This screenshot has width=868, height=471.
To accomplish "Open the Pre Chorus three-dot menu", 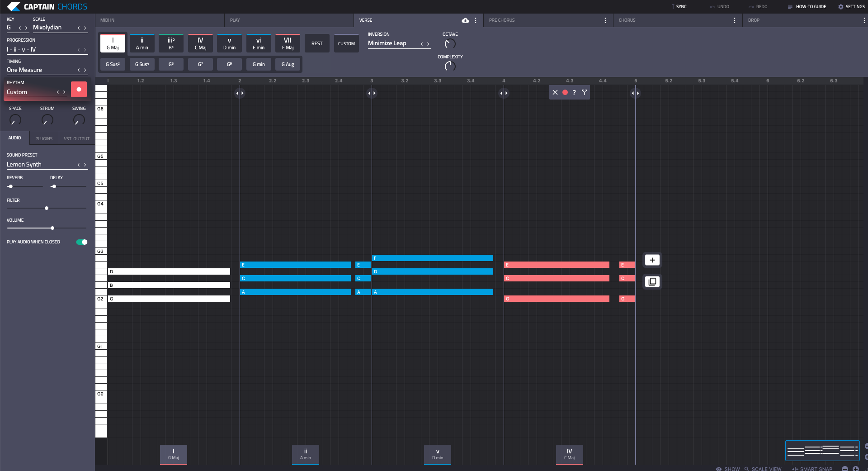I will point(605,20).
